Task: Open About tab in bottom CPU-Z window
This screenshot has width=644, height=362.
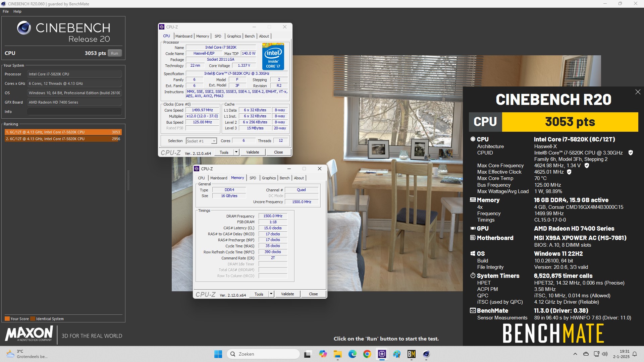Action: pos(299,178)
